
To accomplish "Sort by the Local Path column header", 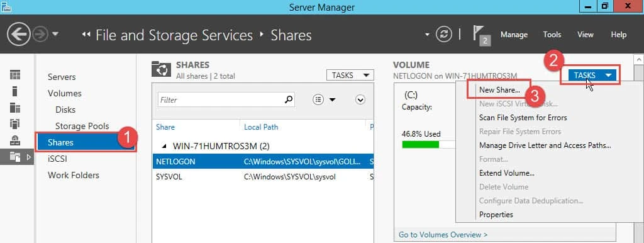I will coord(261,127).
